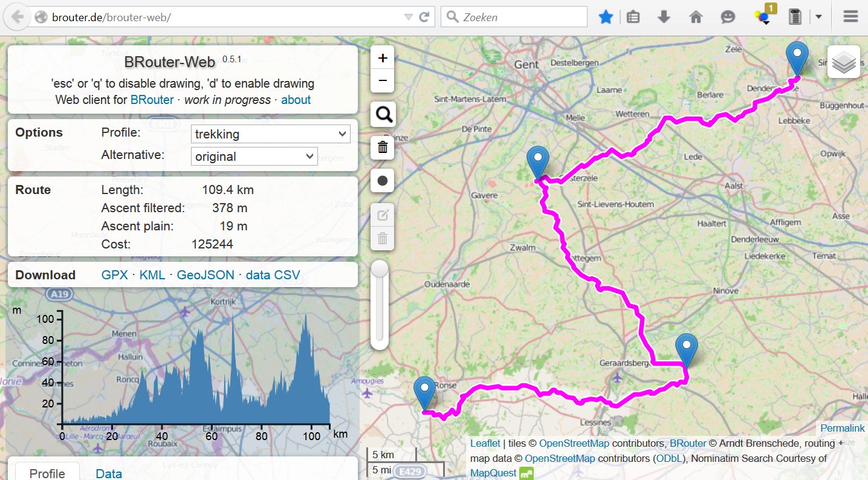Open the Alternative dropdown showing original
Image resolution: width=868 pixels, height=480 pixels.
point(254,156)
